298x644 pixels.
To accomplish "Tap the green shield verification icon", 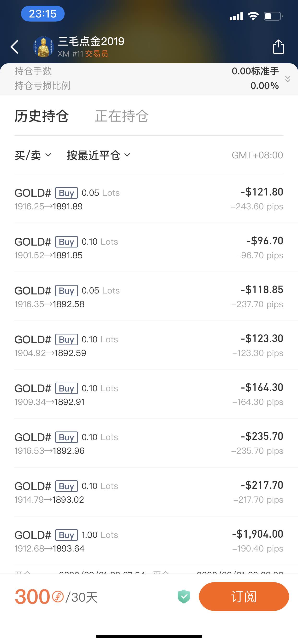I will (x=184, y=597).
